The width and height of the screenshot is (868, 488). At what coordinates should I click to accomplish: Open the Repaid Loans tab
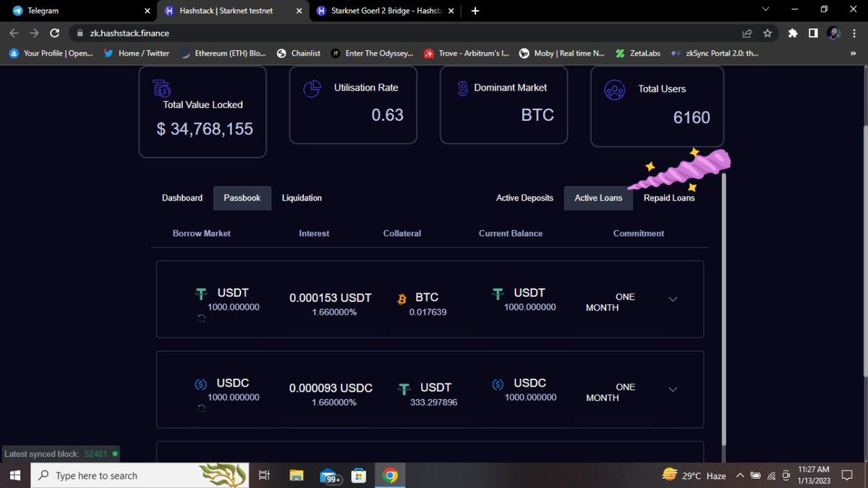click(x=669, y=198)
